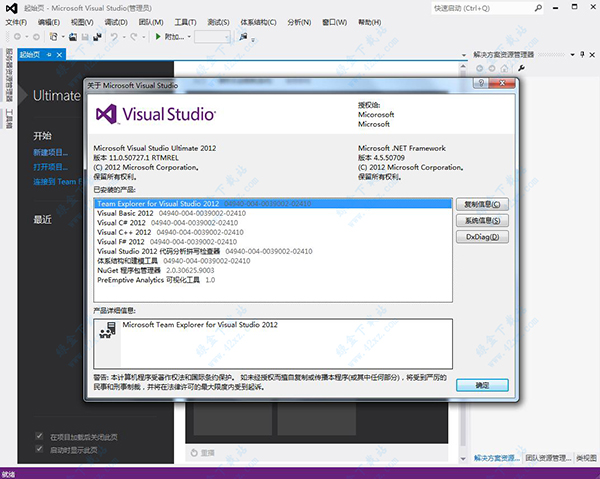
Task: Open the empty solution configuration combo box
Action: (212, 37)
